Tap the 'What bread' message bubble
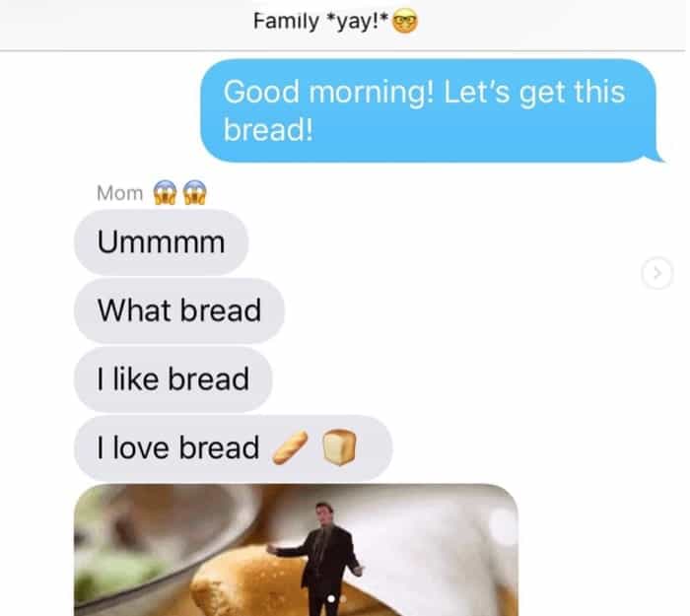 point(179,310)
